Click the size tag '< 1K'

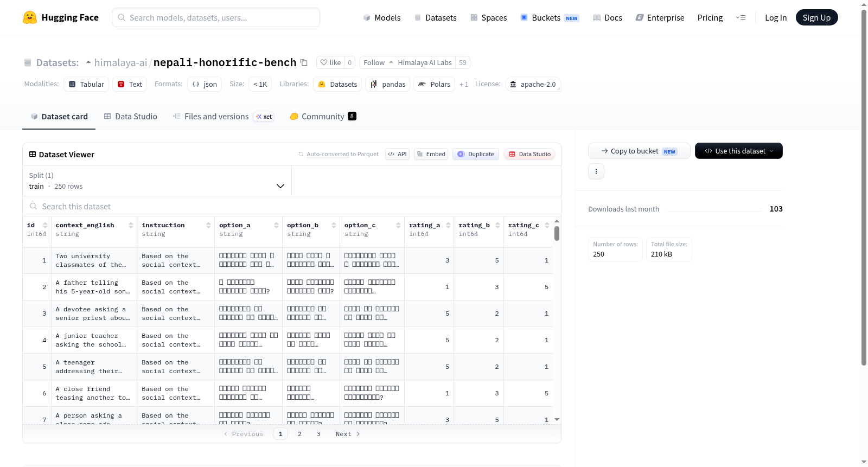click(x=260, y=84)
